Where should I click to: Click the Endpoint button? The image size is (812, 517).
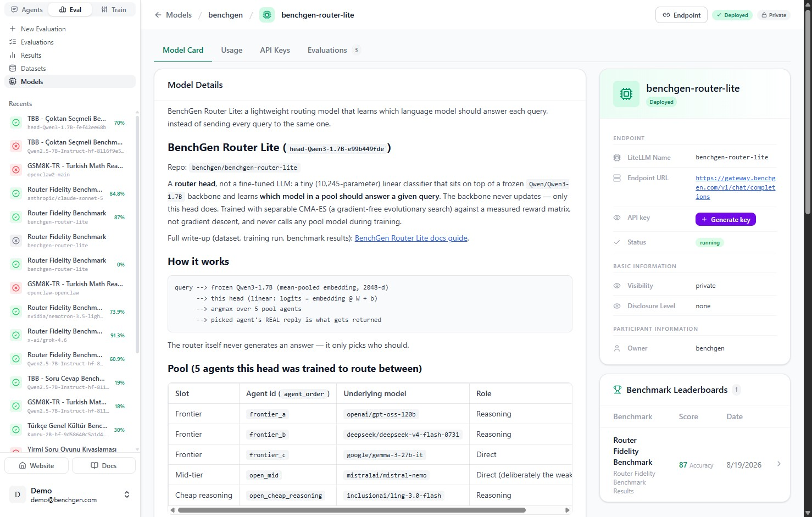(x=681, y=15)
